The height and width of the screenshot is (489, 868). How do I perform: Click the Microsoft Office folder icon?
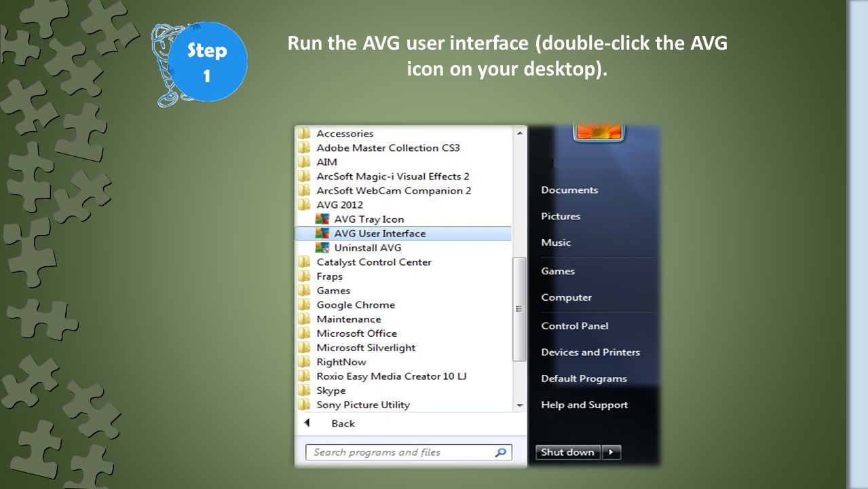[x=304, y=333]
